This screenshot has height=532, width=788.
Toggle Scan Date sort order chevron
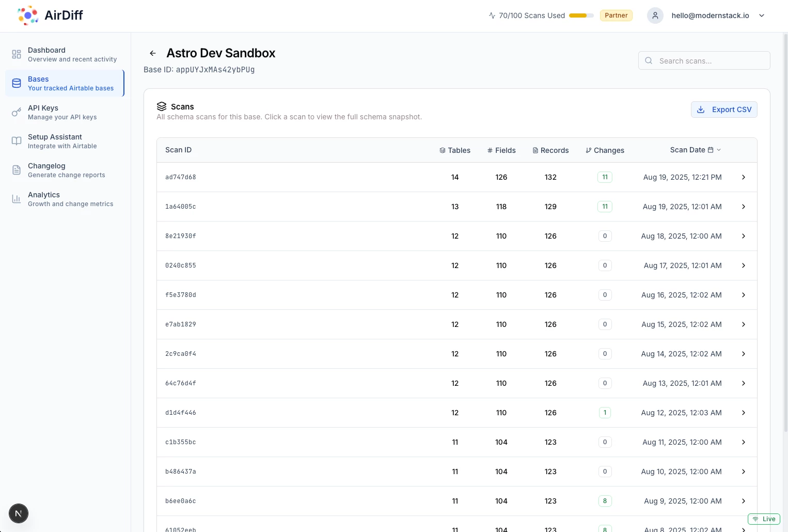tap(719, 150)
